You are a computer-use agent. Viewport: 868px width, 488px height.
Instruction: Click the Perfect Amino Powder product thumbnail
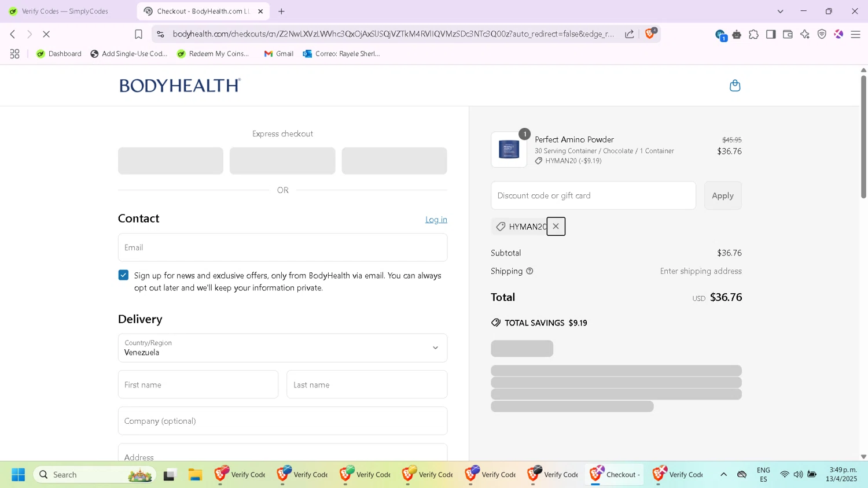point(509,150)
